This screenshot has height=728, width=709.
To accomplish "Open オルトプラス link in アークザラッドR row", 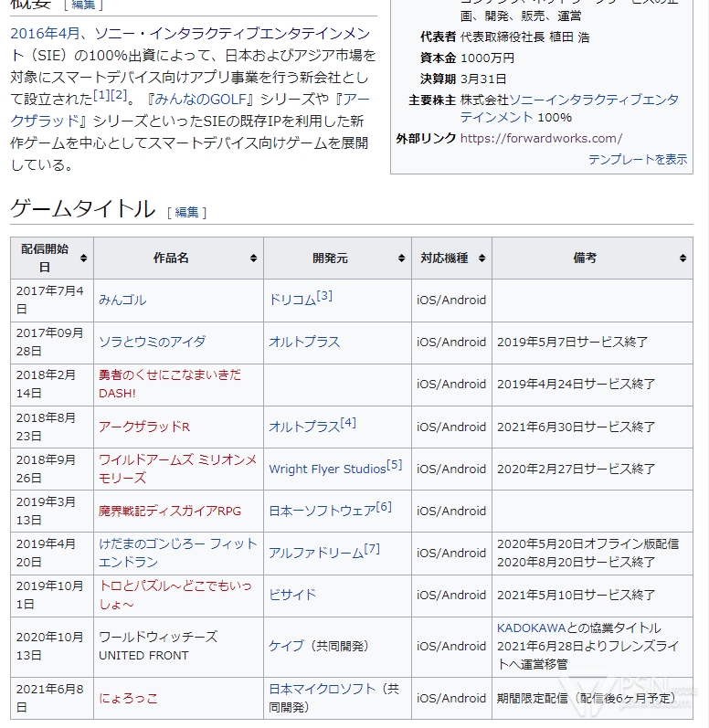I will click(304, 427).
